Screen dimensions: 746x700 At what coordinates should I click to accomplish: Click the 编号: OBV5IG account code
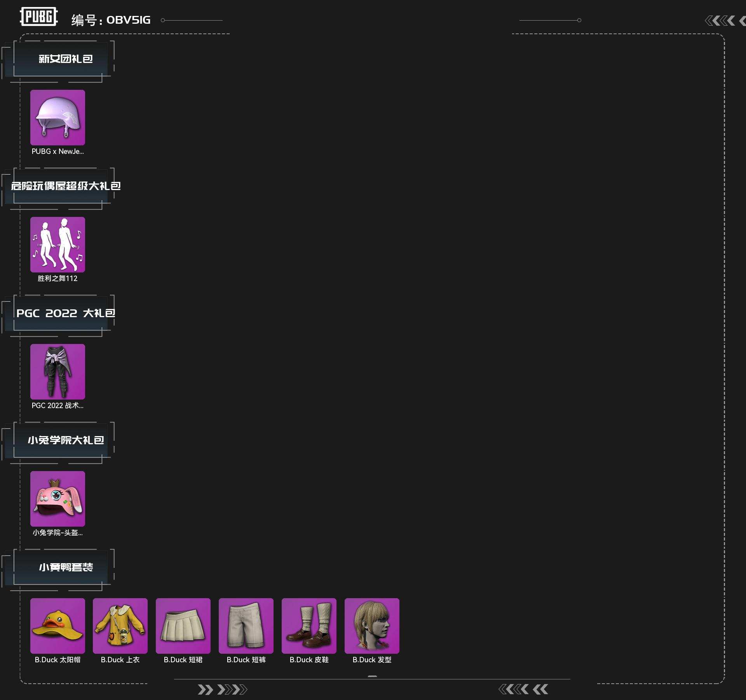tap(111, 20)
